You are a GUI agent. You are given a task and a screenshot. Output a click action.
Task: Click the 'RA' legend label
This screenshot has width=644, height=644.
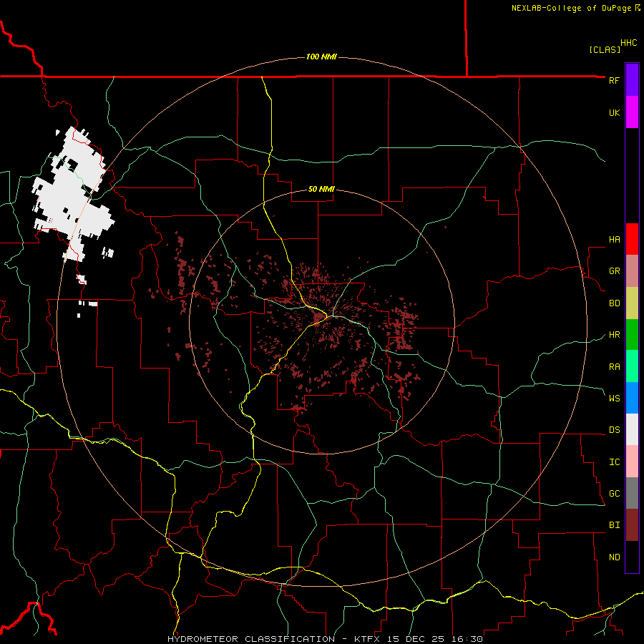[x=614, y=367]
